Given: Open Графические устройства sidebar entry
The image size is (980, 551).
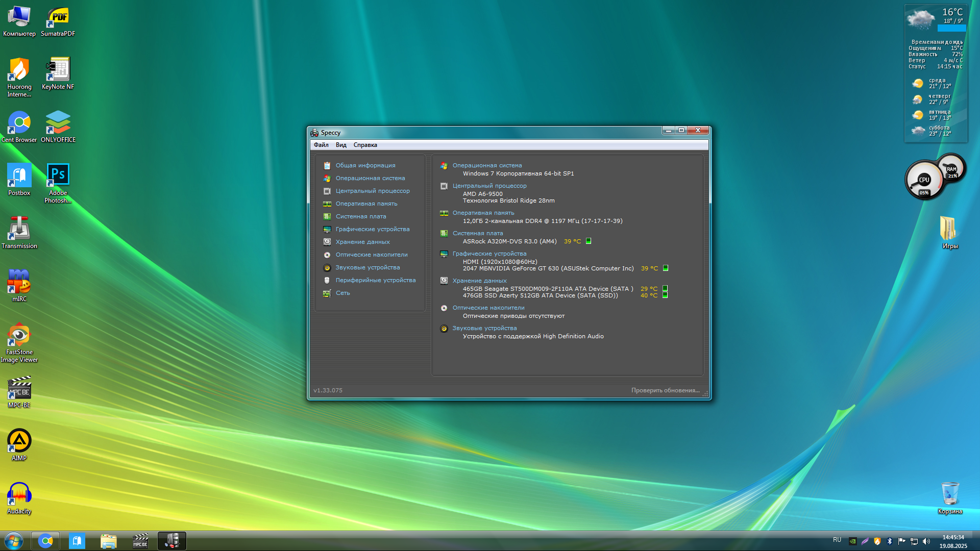Looking at the screenshot, I should pos(372,229).
